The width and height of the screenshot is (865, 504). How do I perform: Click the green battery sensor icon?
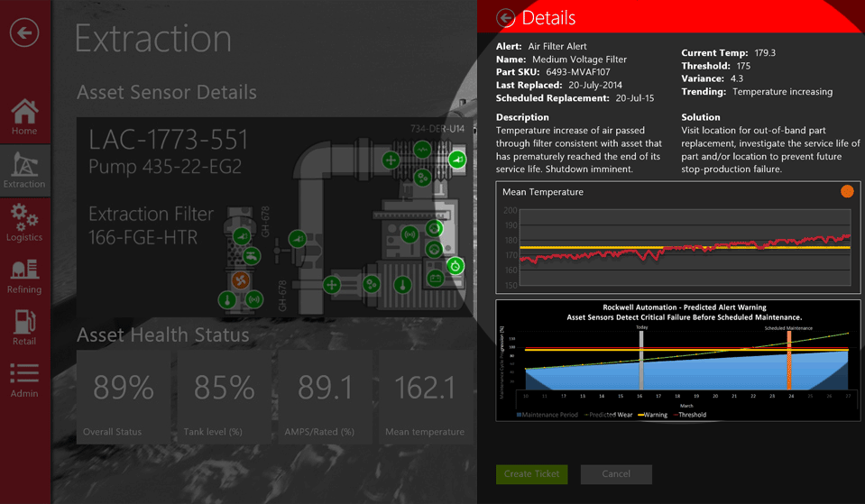pos(437,279)
